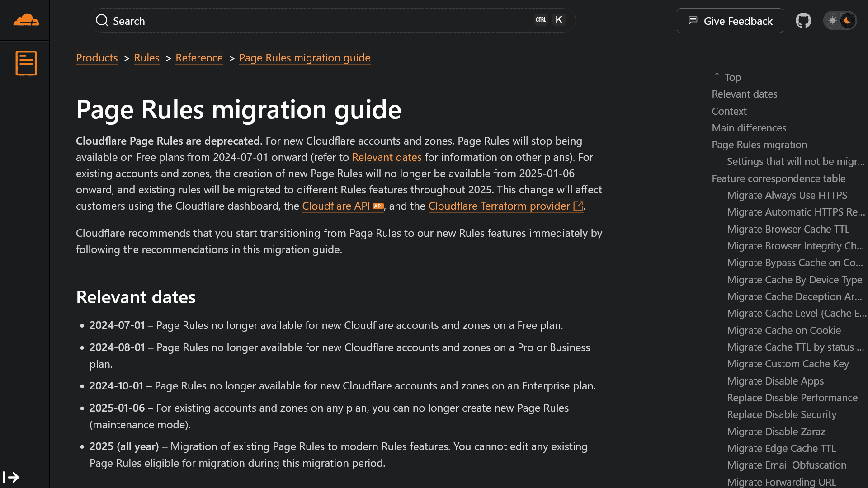Open the Cloudflare logo home link
868x488 pixels.
pos(26,20)
